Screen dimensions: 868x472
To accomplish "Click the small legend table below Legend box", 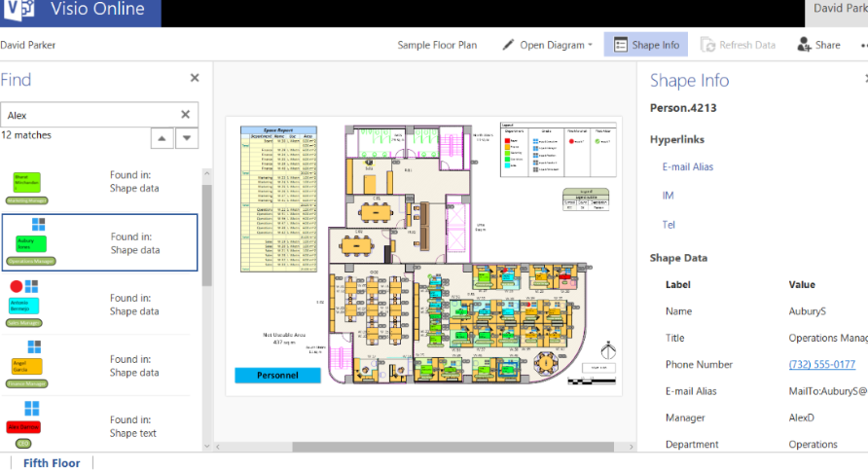I will 586,200.
